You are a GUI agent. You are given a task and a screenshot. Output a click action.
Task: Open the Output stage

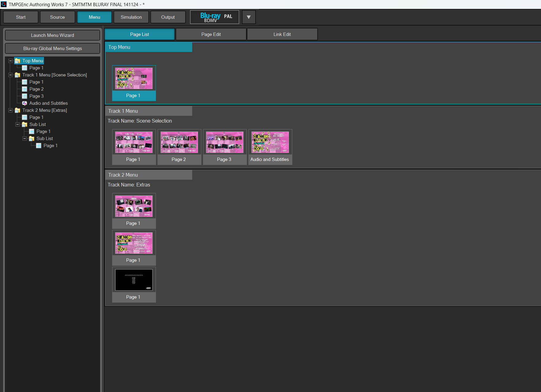(x=168, y=17)
